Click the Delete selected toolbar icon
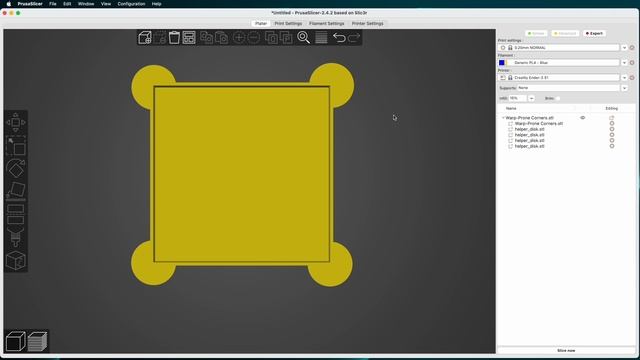The height and width of the screenshot is (360, 640). (160, 38)
